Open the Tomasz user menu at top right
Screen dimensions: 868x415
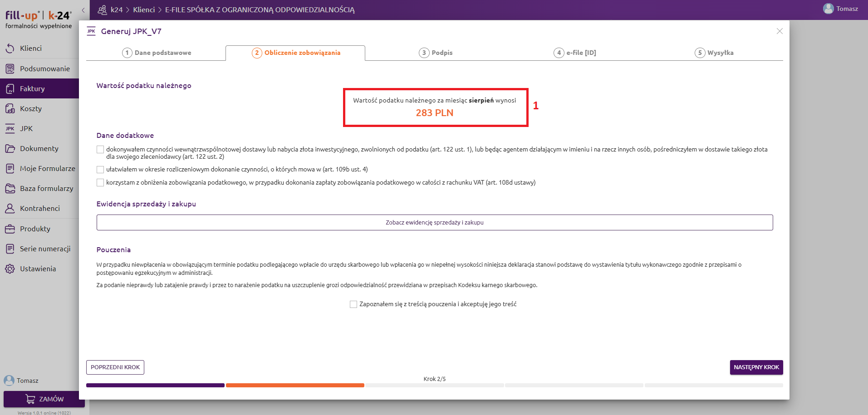[x=840, y=9]
